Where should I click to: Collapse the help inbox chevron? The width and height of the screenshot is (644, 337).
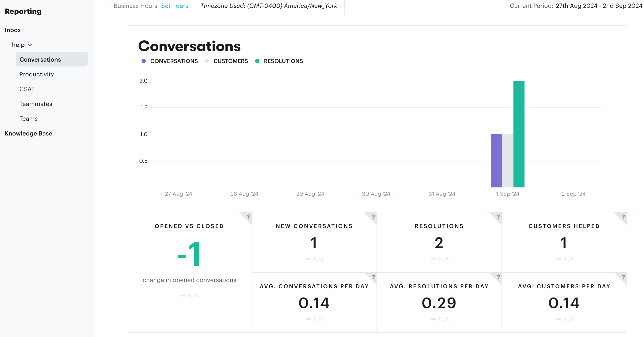pyautogui.click(x=30, y=45)
